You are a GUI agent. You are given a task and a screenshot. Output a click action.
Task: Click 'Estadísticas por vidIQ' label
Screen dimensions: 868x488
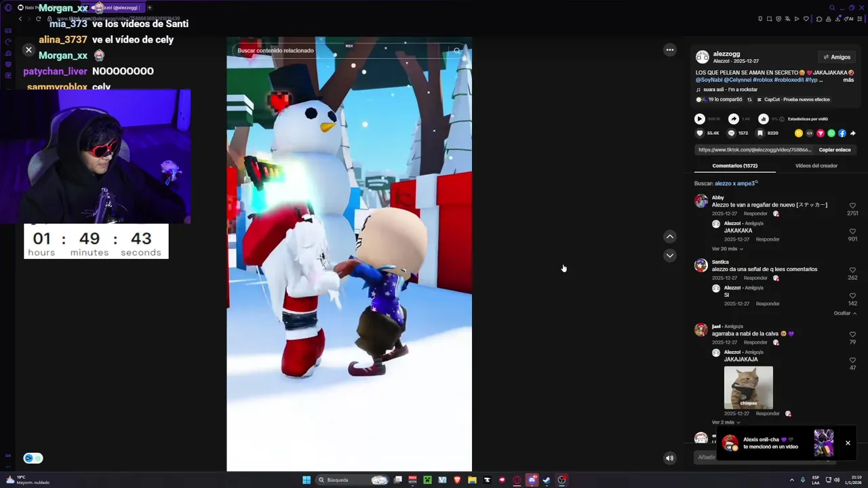(x=808, y=119)
